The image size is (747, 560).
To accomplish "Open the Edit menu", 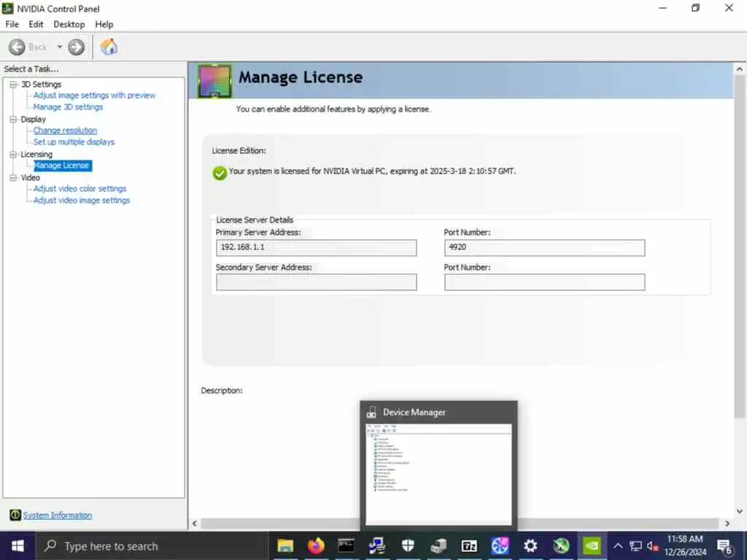I will [x=36, y=24].
